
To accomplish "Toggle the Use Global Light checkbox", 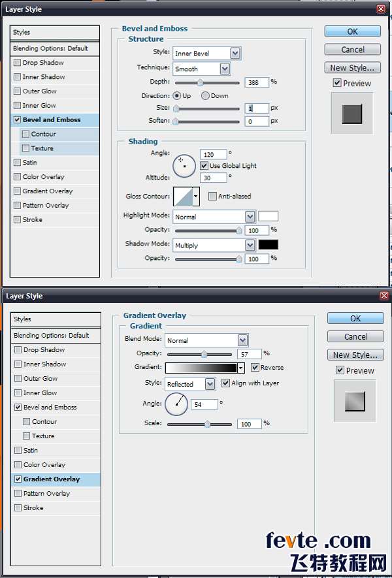I will (x=204, y=166).
